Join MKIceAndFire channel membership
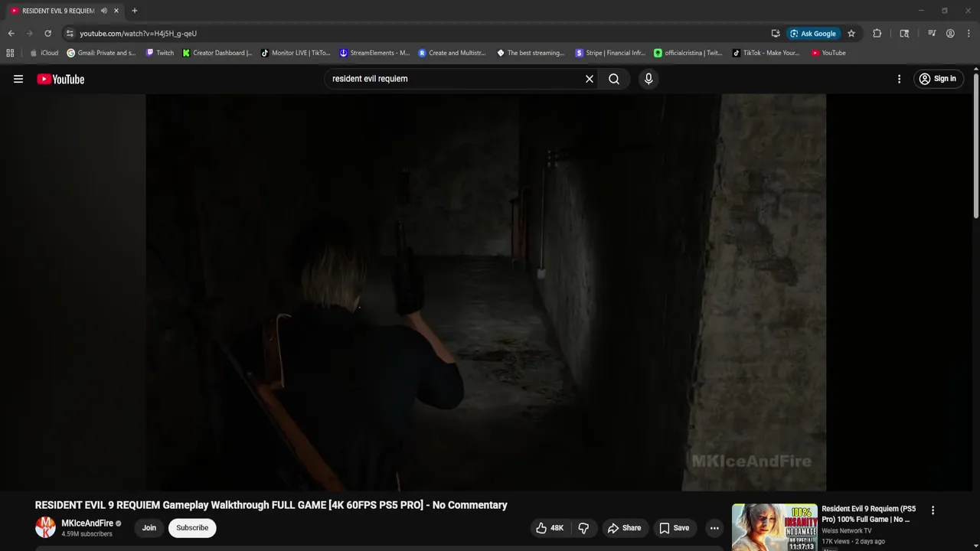Screen dimensions: 980x551 149,528
